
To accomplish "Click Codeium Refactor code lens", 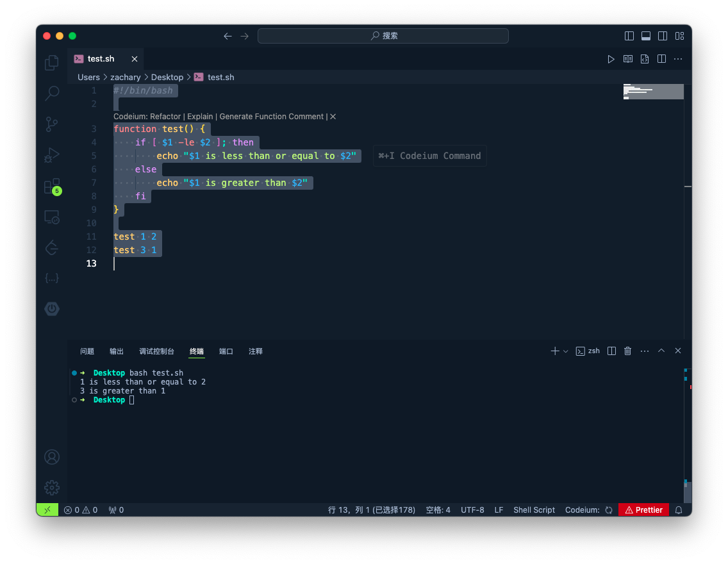I will tap(165, 117).
